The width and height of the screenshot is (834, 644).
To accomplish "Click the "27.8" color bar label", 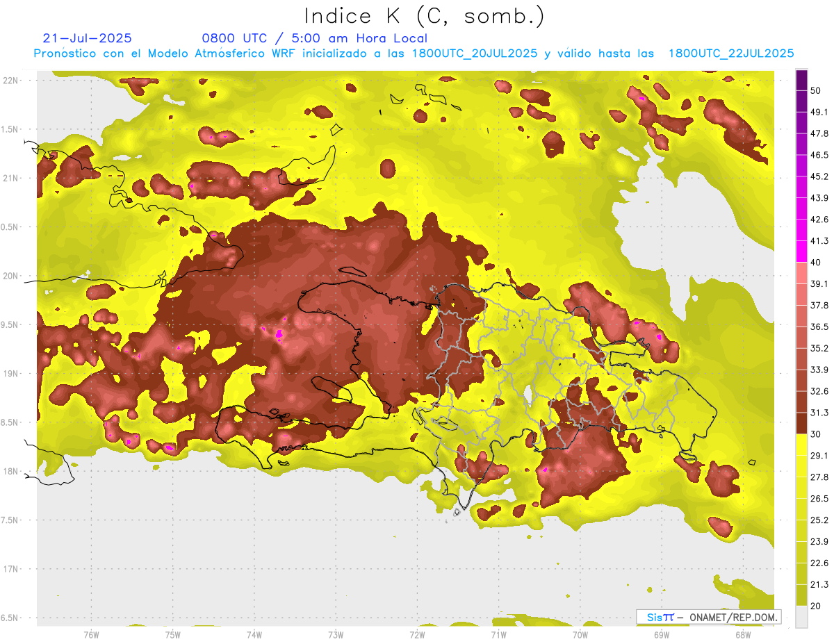I will [819, 477].
